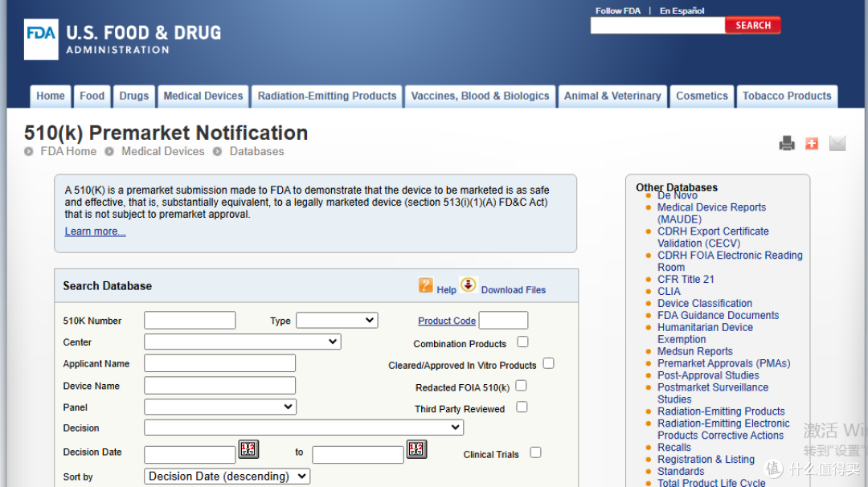Click the Download Files link
The image size is (868, 487).
(x=513, y=290)
